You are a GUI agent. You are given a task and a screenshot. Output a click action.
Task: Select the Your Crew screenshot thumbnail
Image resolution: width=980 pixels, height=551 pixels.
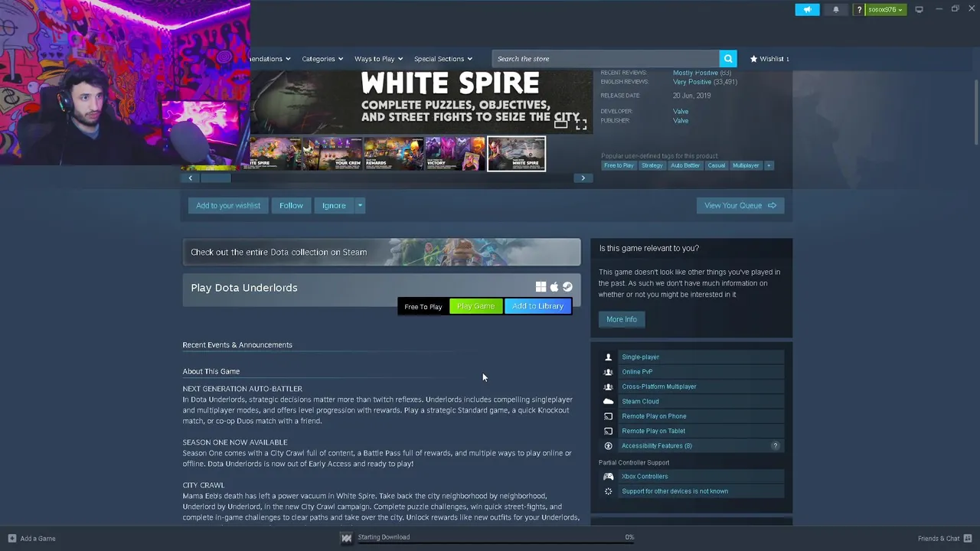coord(332,154)
